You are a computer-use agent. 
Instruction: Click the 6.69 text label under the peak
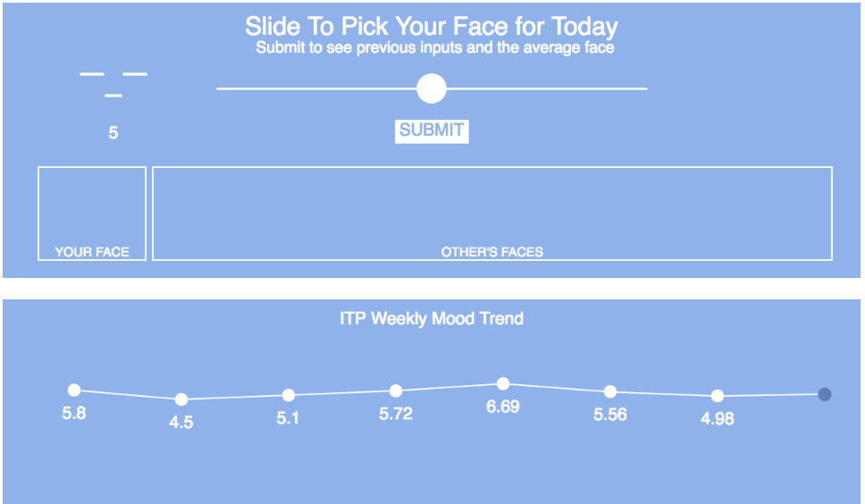(x=503, y=407)
